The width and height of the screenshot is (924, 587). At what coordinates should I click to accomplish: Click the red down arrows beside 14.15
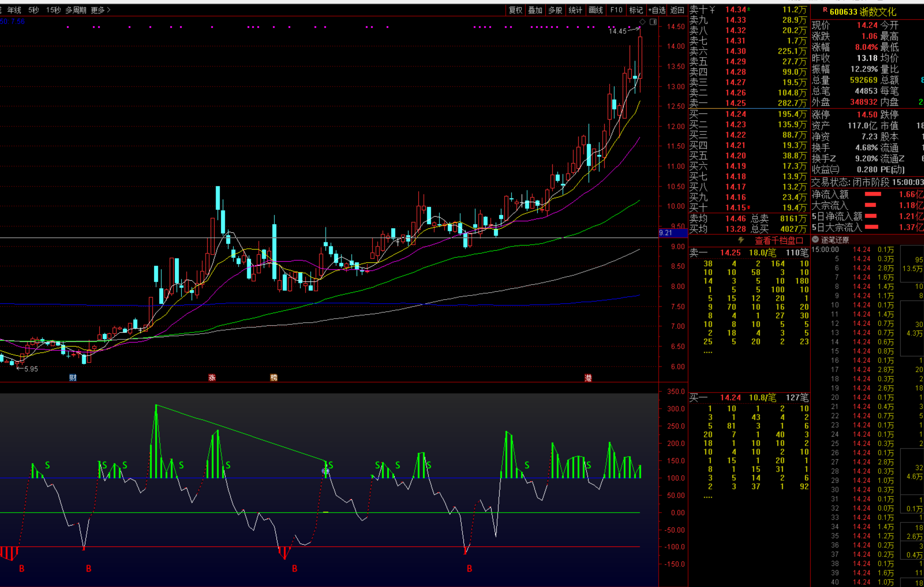749,207
